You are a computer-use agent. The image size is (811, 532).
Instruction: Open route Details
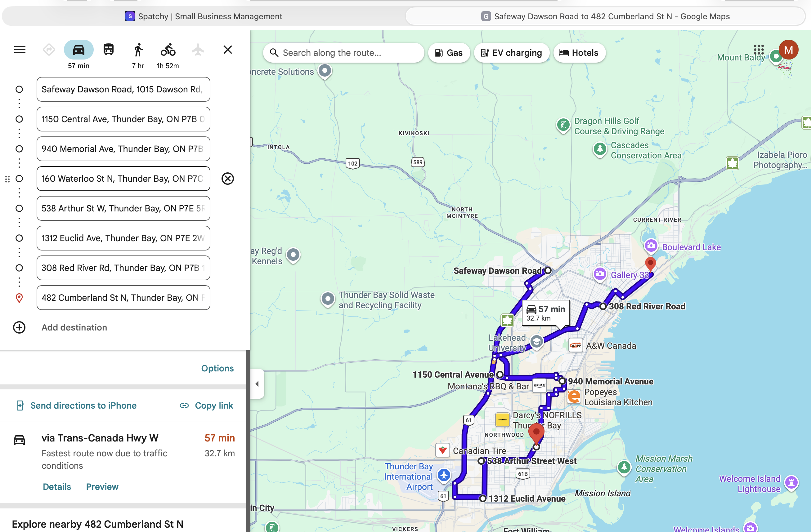click(57, 487)
